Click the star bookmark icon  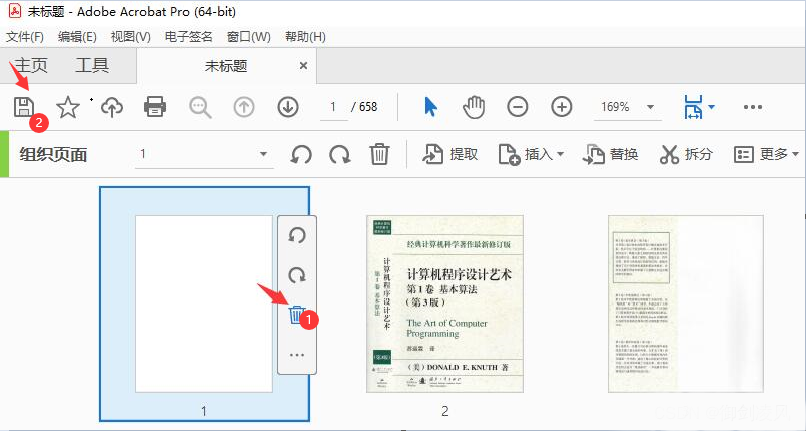click(68, 107)
